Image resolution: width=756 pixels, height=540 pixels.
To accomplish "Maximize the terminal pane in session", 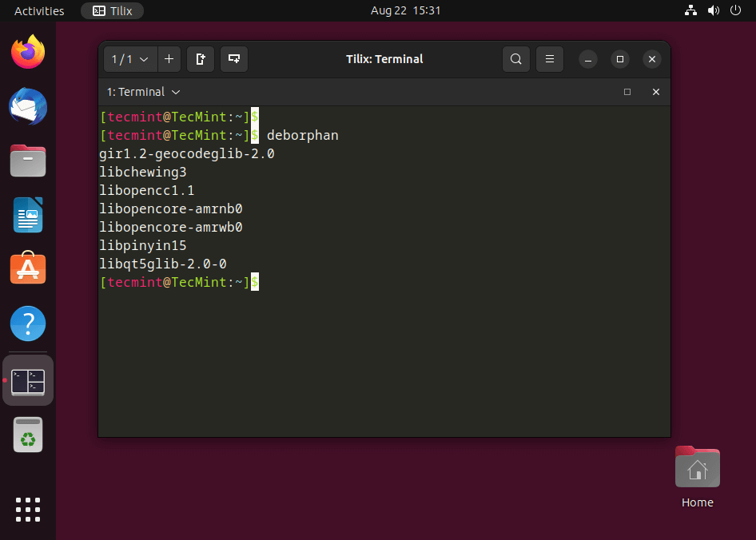I will pyautogui.click(x=627, y=92).
